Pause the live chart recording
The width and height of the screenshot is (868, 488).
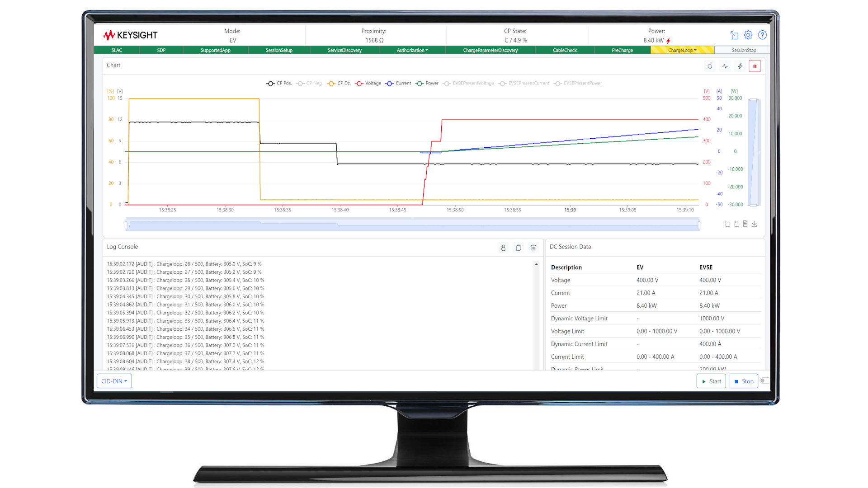pyautogui.click(x=755, y=66)
